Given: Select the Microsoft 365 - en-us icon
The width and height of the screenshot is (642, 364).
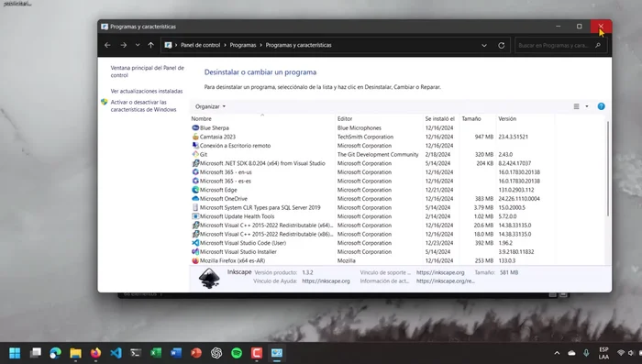Looking at the screenshot, I should (x=195, y=172).
